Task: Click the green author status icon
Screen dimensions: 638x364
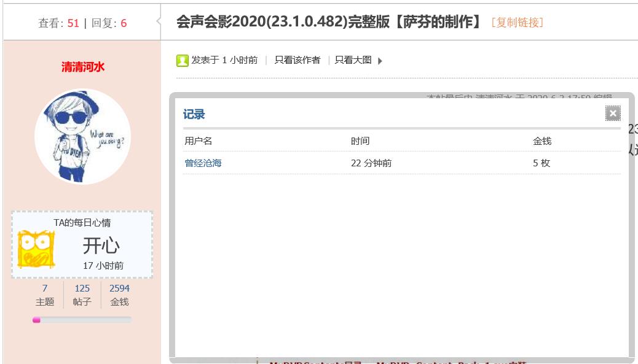Action: (183, 61)
